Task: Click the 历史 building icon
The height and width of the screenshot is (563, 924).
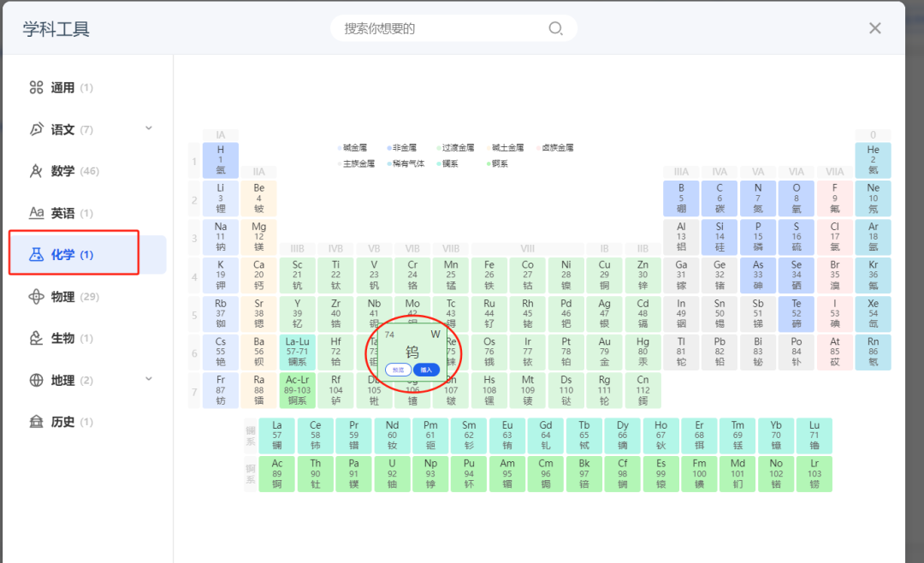Action: tap(35, 421)
